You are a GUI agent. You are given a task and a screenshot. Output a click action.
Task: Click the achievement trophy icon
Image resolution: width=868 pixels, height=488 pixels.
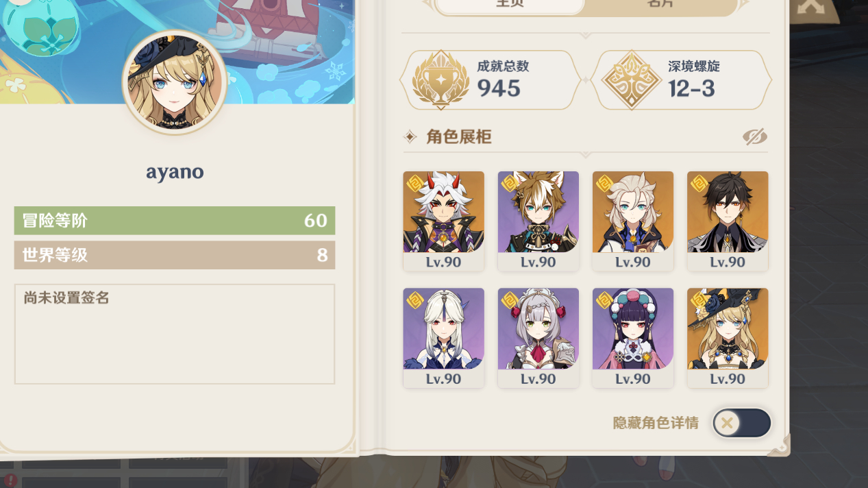[x=441, y=80]
